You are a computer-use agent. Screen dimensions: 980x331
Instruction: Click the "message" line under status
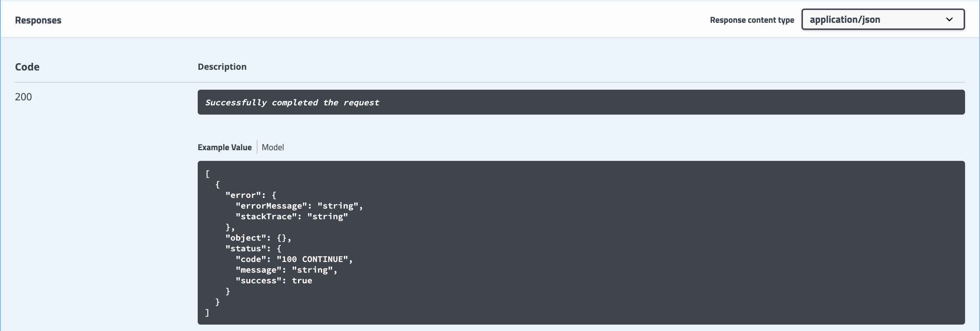coord(286,270)
